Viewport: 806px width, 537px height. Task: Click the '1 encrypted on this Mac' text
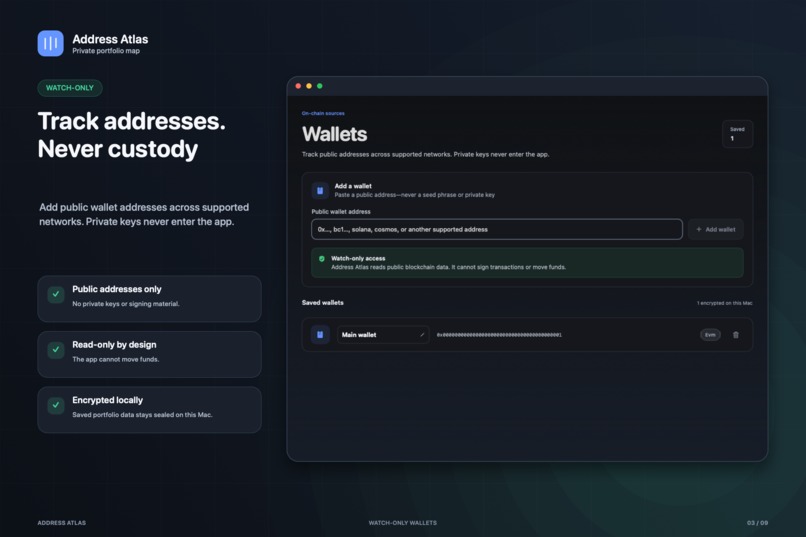pyautogui.click(x=724, y=303)
